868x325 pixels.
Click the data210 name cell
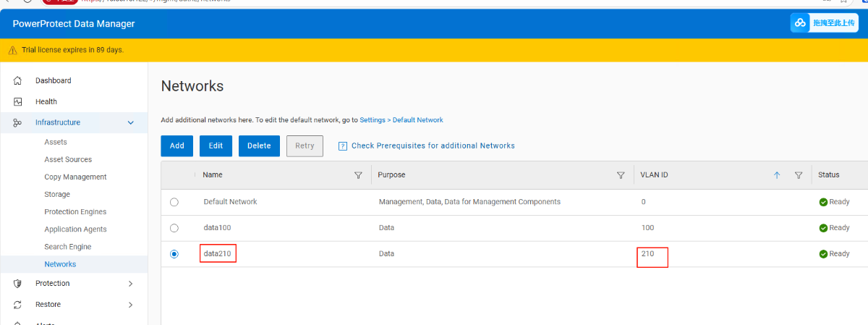coord(218,254)
